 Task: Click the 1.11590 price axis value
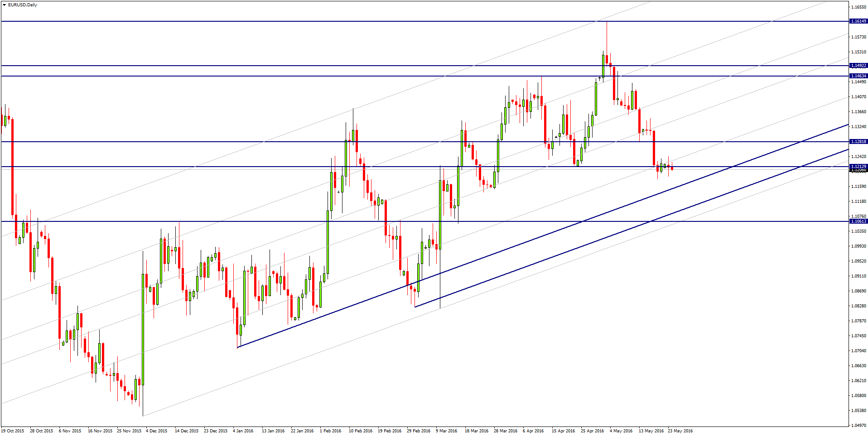click(x=859, y=187)
